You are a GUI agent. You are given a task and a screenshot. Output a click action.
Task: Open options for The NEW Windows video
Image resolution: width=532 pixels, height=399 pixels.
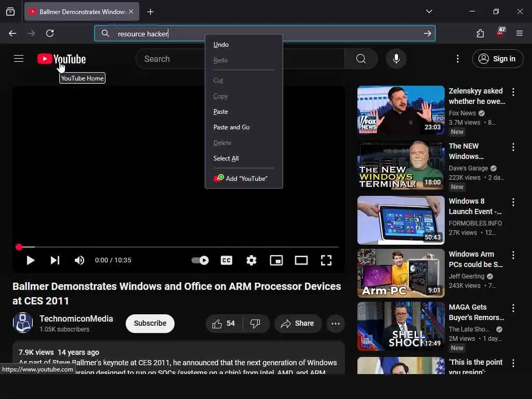pyautogui.click(x=513, y=147)
